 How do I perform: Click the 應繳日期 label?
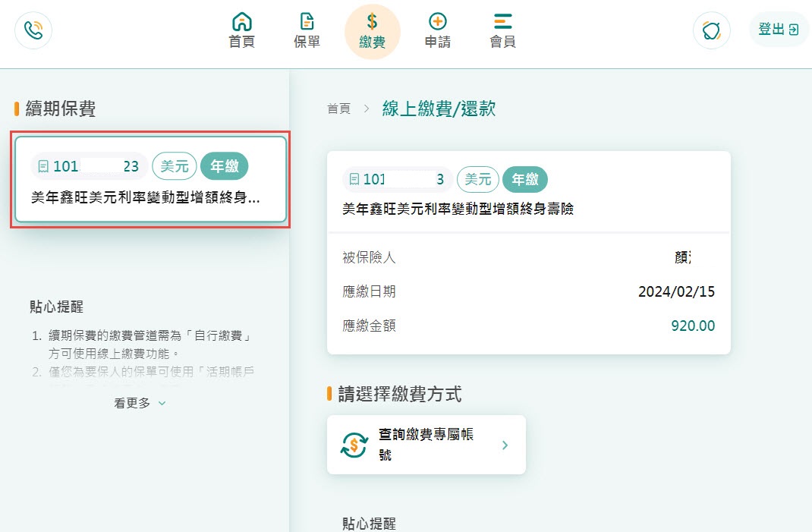369,291
